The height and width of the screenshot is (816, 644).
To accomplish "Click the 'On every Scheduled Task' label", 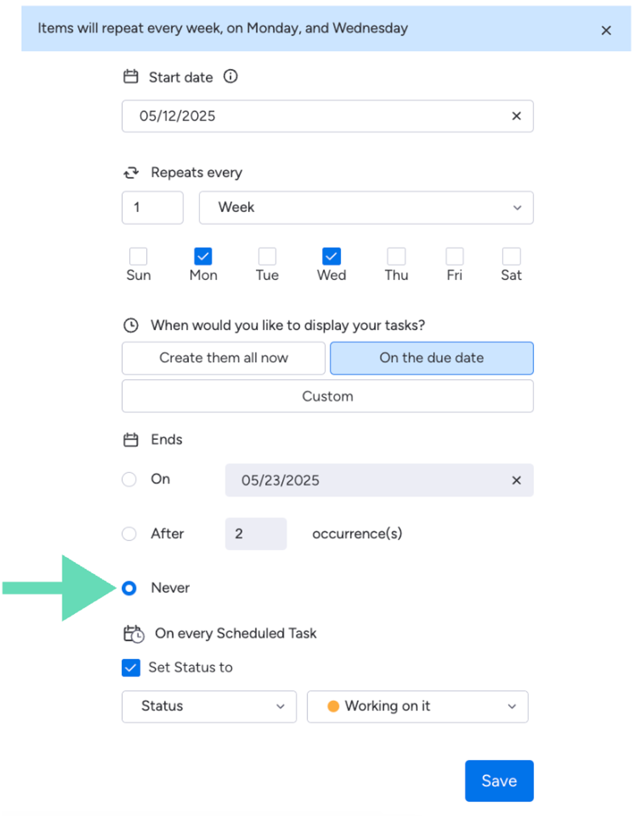I will pos(236,634).
